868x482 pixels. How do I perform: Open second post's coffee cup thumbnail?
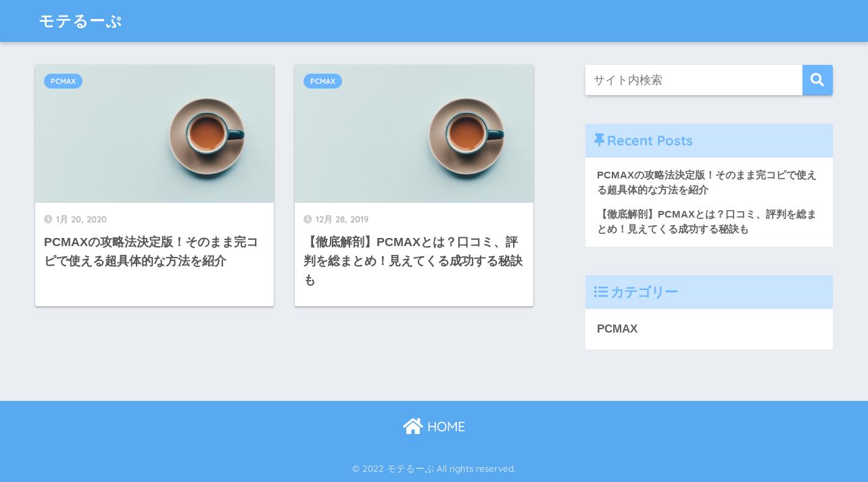pos(414,134)
